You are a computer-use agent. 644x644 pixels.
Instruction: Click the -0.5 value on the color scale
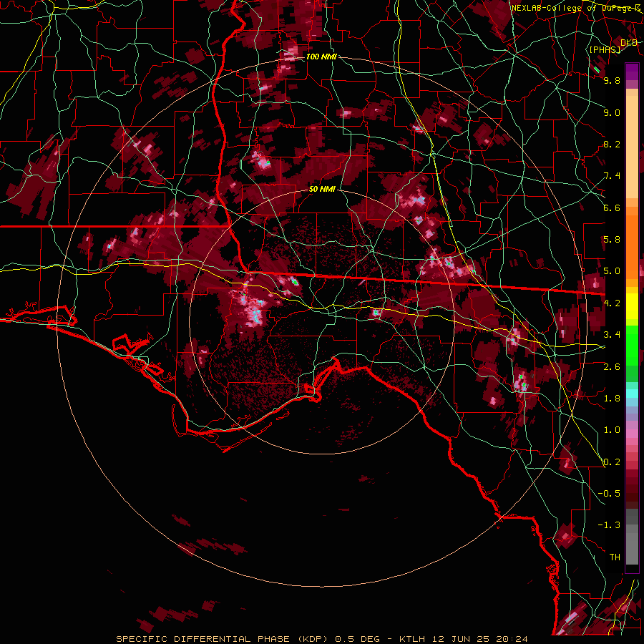click(x=609, y=494)
